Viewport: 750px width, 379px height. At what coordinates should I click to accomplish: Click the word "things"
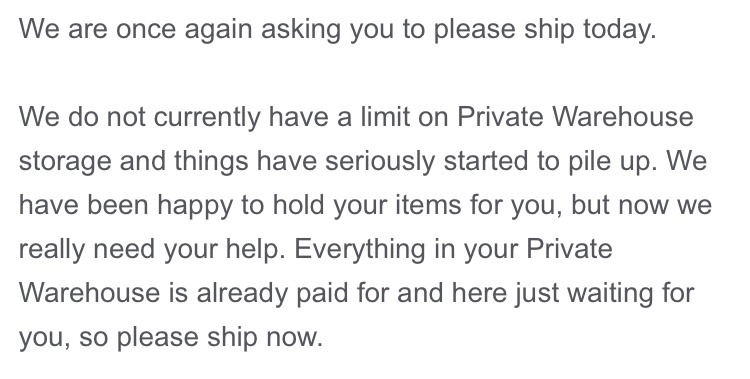click(x=211, y=162)
